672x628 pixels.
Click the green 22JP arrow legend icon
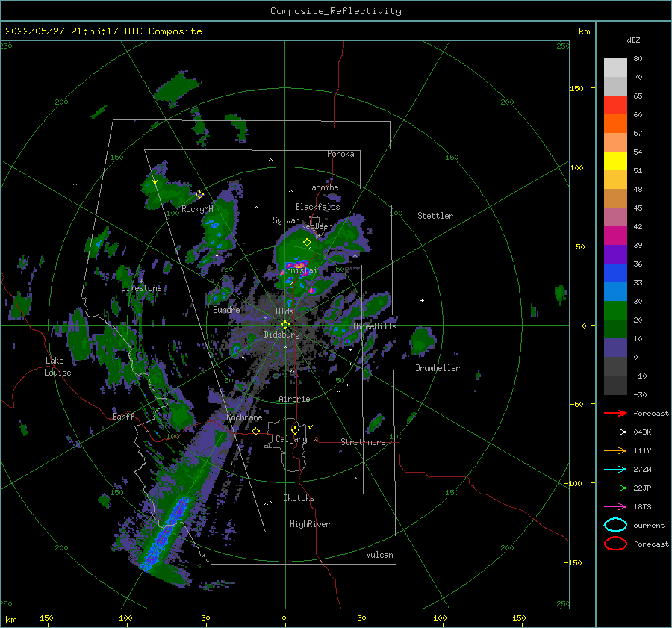pyautogui.click(x=615, y=488)
